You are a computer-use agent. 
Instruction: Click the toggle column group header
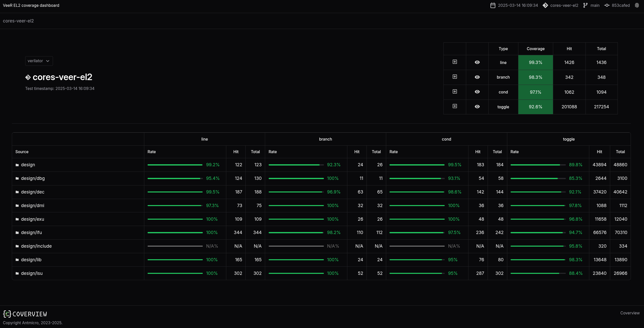click(569, 139)
